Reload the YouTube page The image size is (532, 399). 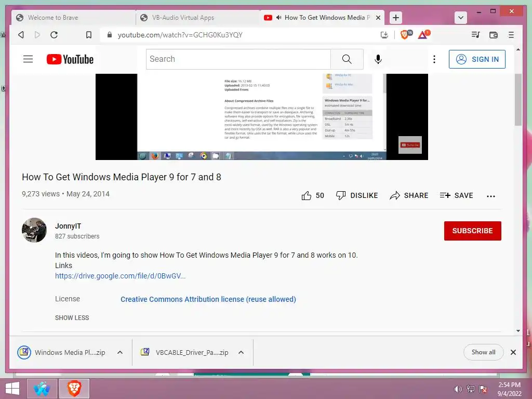(54, 35)
